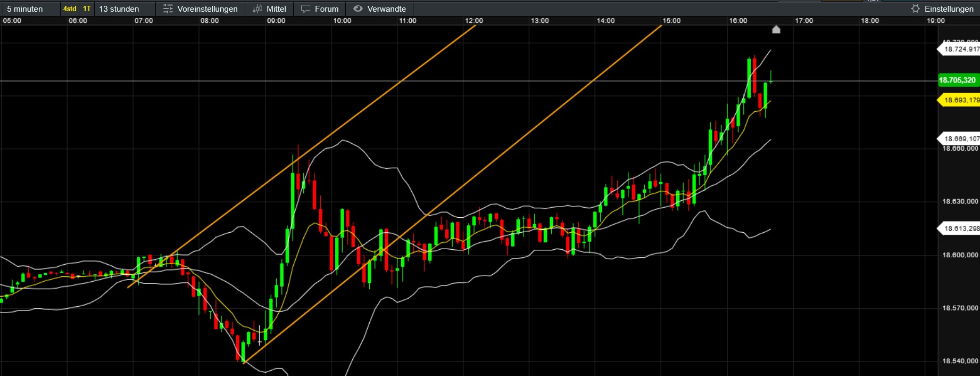Click the Einstellungen gear icon

tap(916, 9)
